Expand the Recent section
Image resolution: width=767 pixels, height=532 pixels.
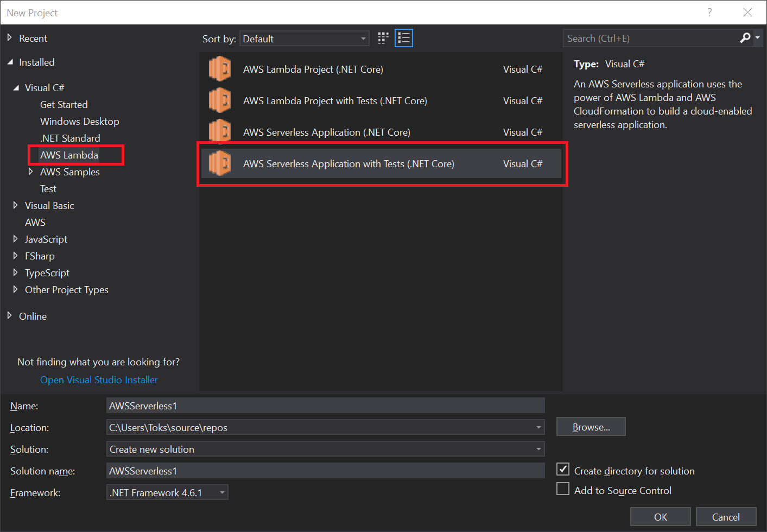click(9, 37)
